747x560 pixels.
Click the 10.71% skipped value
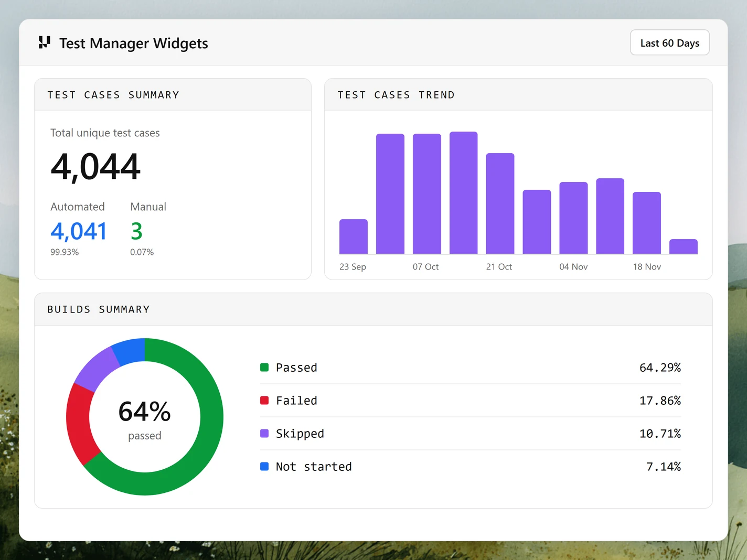660,434
